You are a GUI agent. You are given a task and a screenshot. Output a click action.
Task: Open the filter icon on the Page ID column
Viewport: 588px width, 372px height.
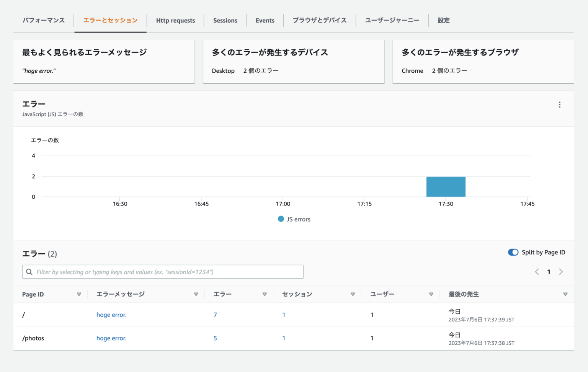click(x=79, y=294)
